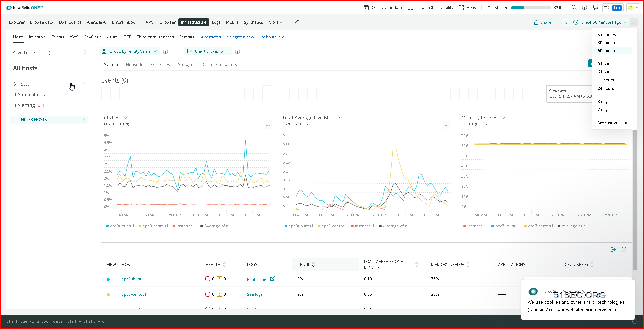Open the search magnifier icon
644x329 pixels.
(x=574, y=7)
